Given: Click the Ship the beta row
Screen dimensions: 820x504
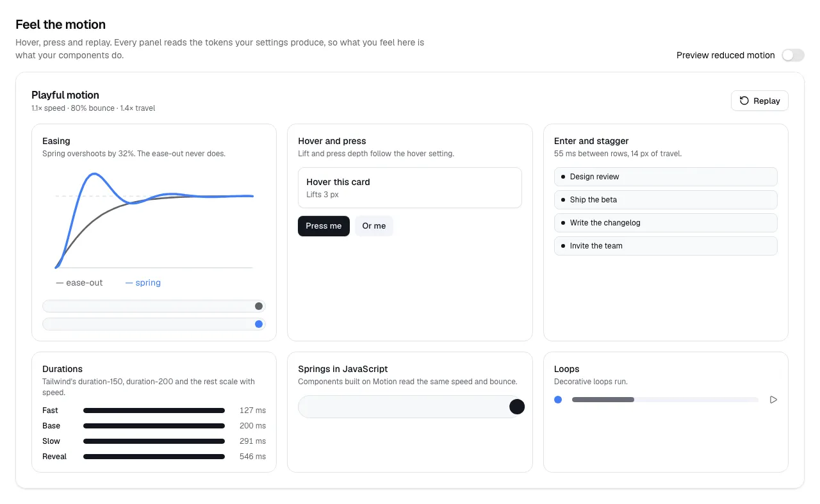Looking at the screenshot, I should [666, 200].
